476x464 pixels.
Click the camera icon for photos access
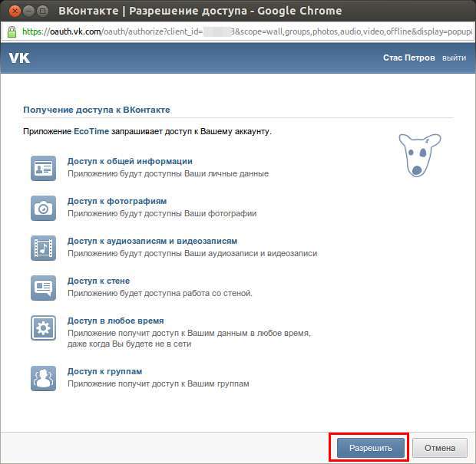(43, 207)
